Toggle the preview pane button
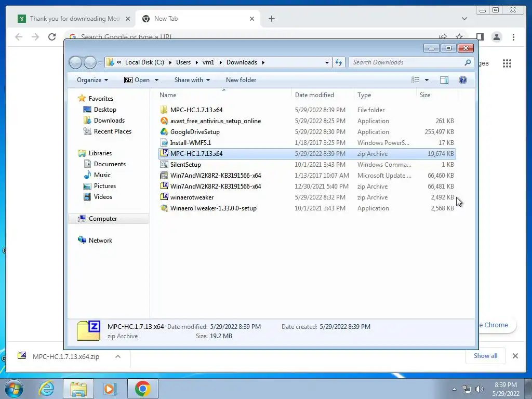The width and height of the screenshot is (532, 399). click(444, 80)
